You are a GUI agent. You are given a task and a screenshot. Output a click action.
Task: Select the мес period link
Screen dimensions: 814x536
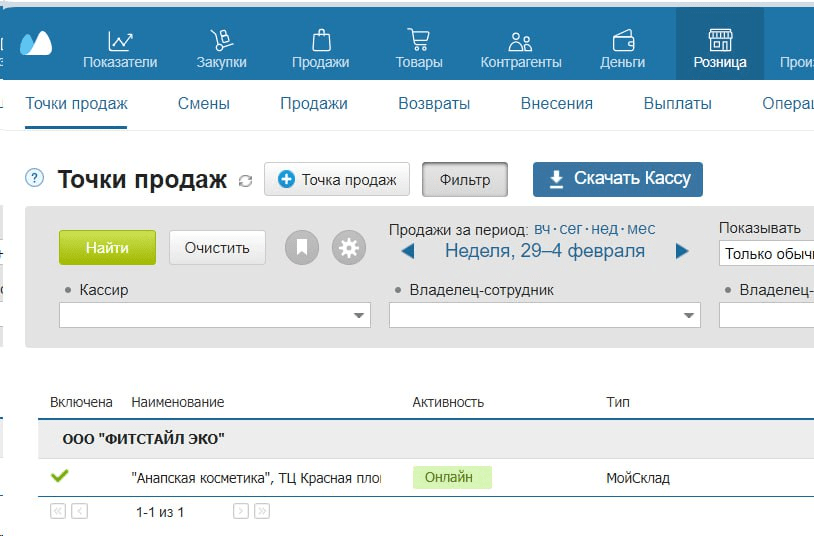click(x=641, y=229)
